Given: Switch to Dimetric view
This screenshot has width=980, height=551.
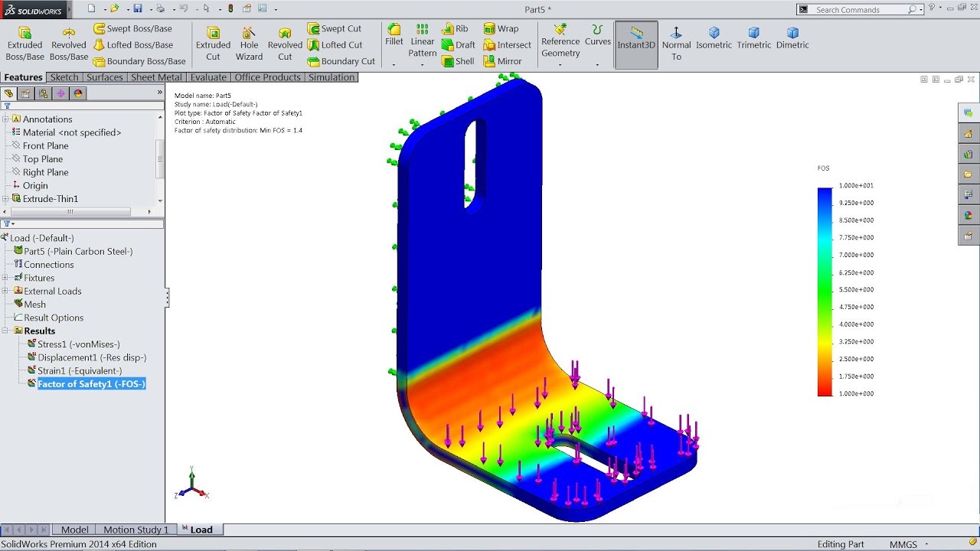Looking at the screenshot, I should 792,38.
